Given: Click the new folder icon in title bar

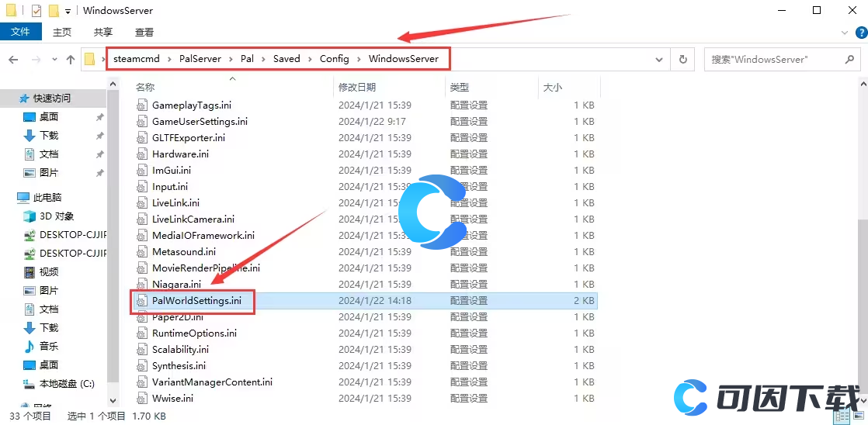Looking at the screenshot, I should [x=53, y=11].
